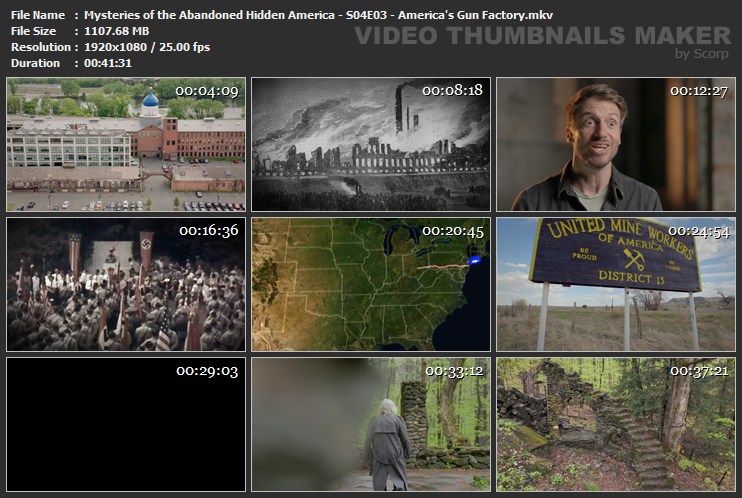Viewport: 742px width, 498px height.
Task: Click the timestamp 00:33:12
Action: [x=454, y=371]
